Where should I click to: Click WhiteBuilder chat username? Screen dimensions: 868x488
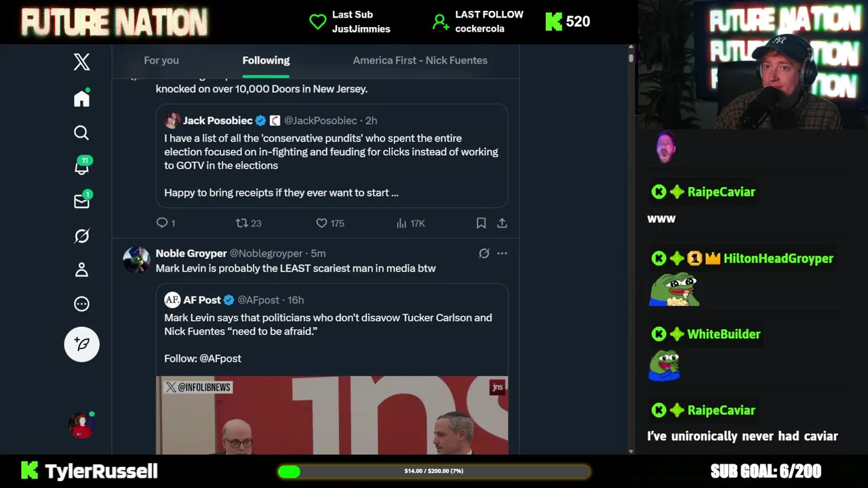[x=724, y=334]
